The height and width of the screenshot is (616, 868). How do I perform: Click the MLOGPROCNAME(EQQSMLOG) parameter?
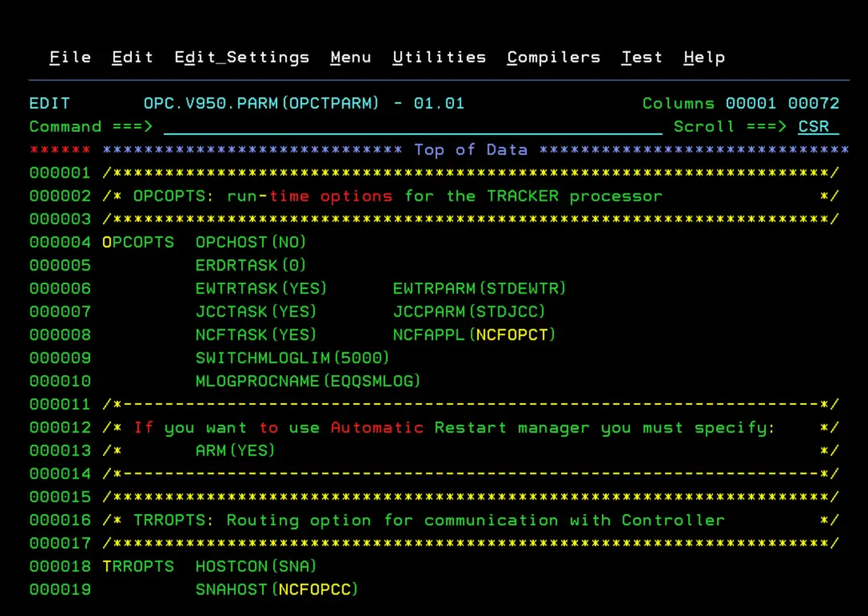click(308, 381)
